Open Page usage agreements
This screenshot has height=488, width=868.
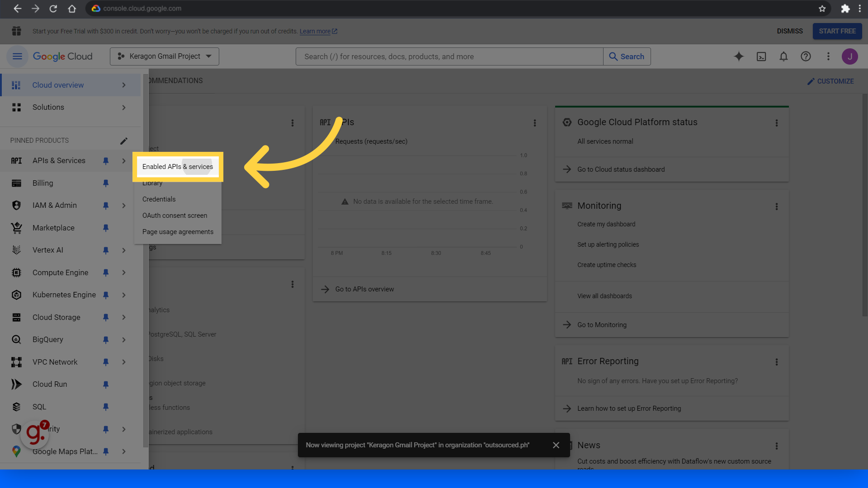(x=178, y=232)
